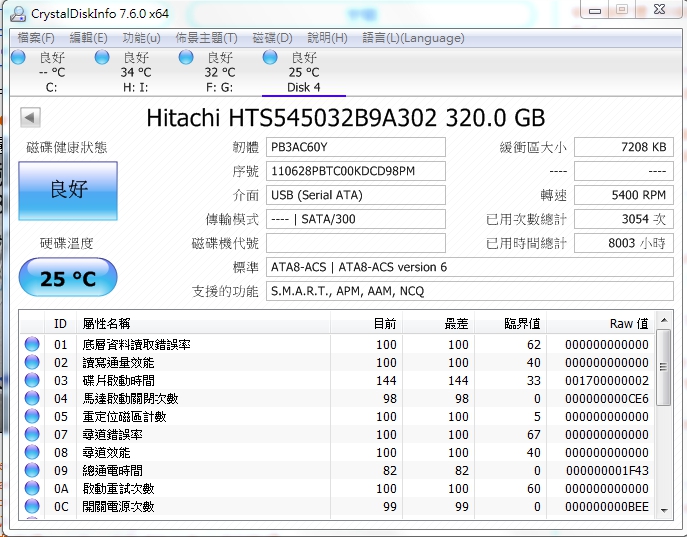Open the 編輯(E) menu
Viewport: 687px width, 537px height.
pos(89,38)
